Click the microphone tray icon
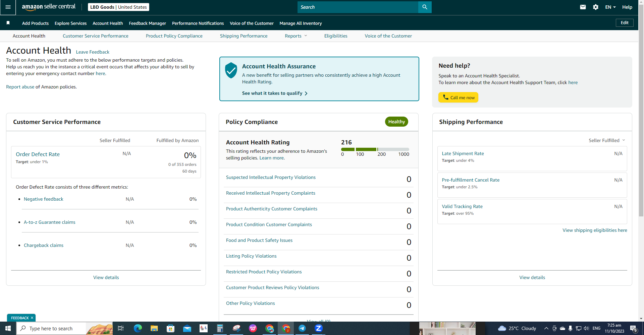Image resolution: width=644 pixels, height=335 pixels. pyautogui.click(x=571, y=328)
